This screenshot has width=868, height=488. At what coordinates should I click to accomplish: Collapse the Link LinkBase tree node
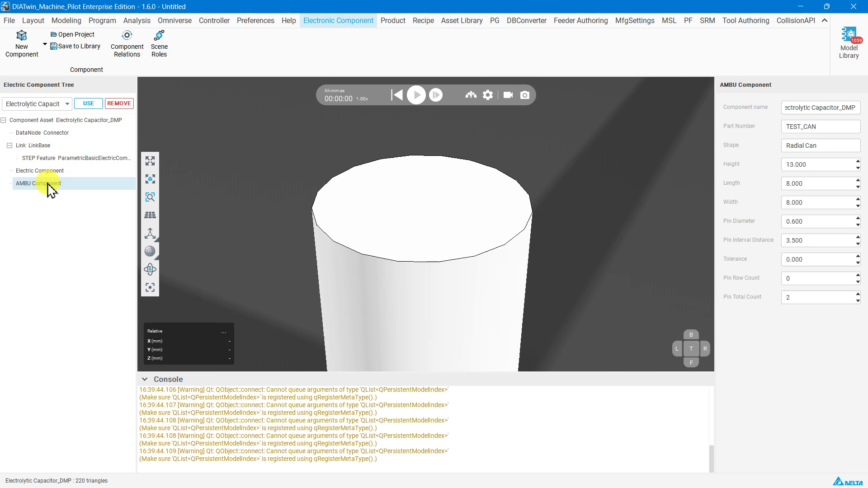coord(9,145)
